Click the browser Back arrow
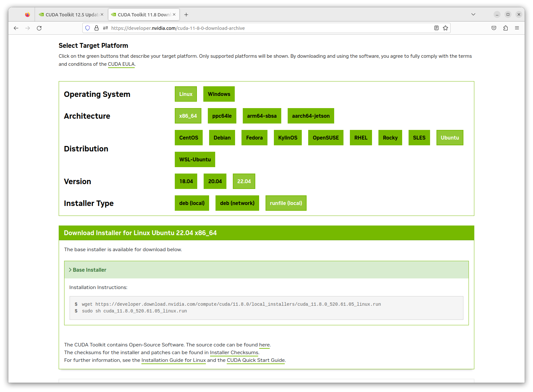This screenshot has height=392, width=533. pos(16,28)
